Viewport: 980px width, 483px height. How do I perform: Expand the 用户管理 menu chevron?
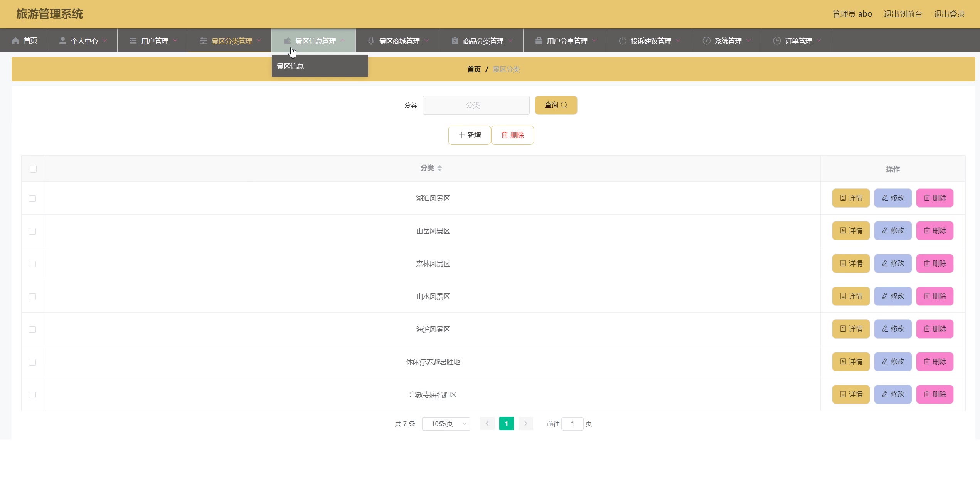pos(175,40)
